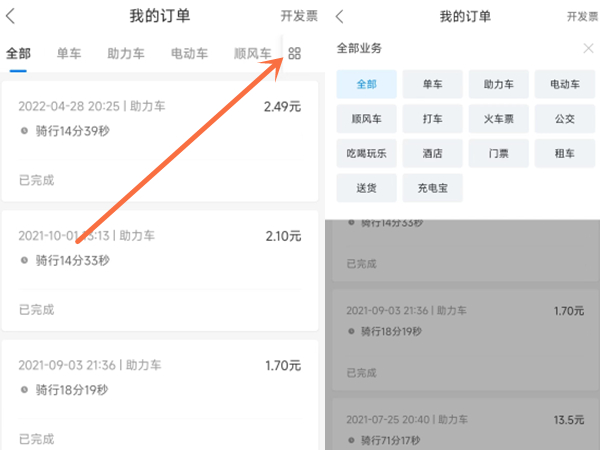Choose 顺风车 filter chip in business panel
The height and width of the screenshot is (450, 600).
coord(367,119)
